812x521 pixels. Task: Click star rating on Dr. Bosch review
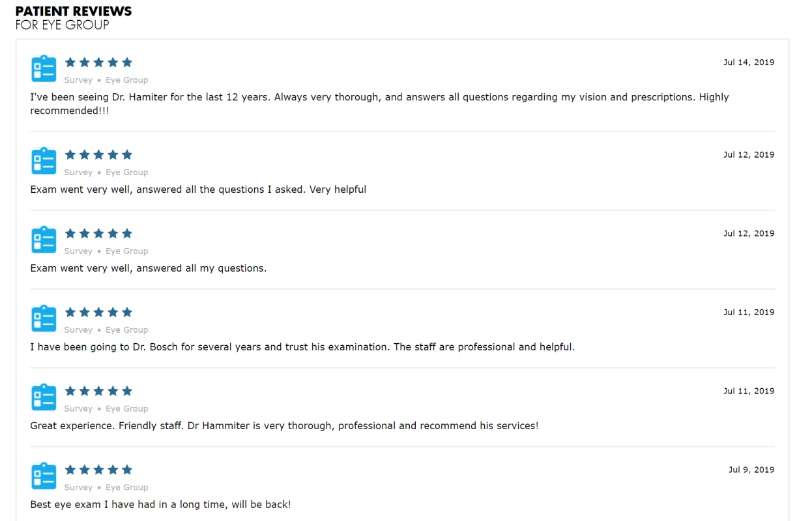pyautogui.click(x=98, y=312)
